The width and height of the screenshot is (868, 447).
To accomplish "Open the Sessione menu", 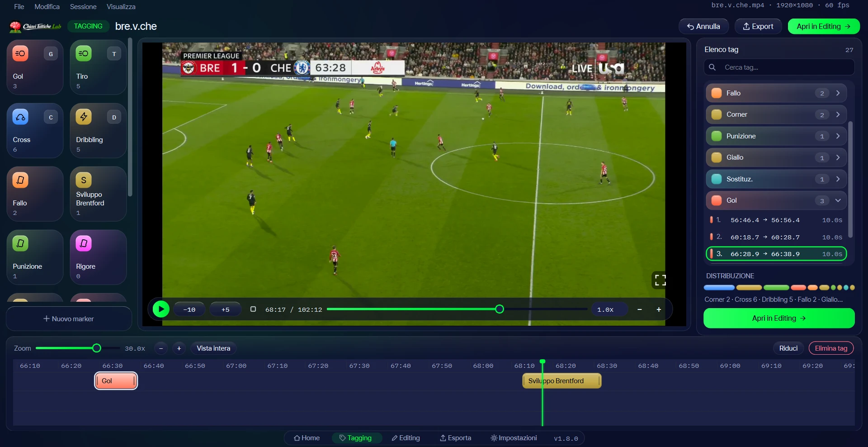I will (83, 7).
